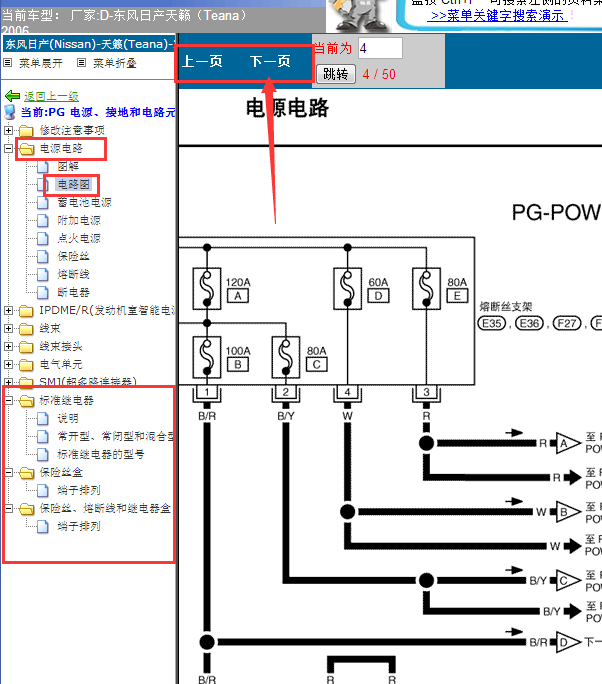
Task: Go to previous page with 上一页
Action: [x=202, y=61]
